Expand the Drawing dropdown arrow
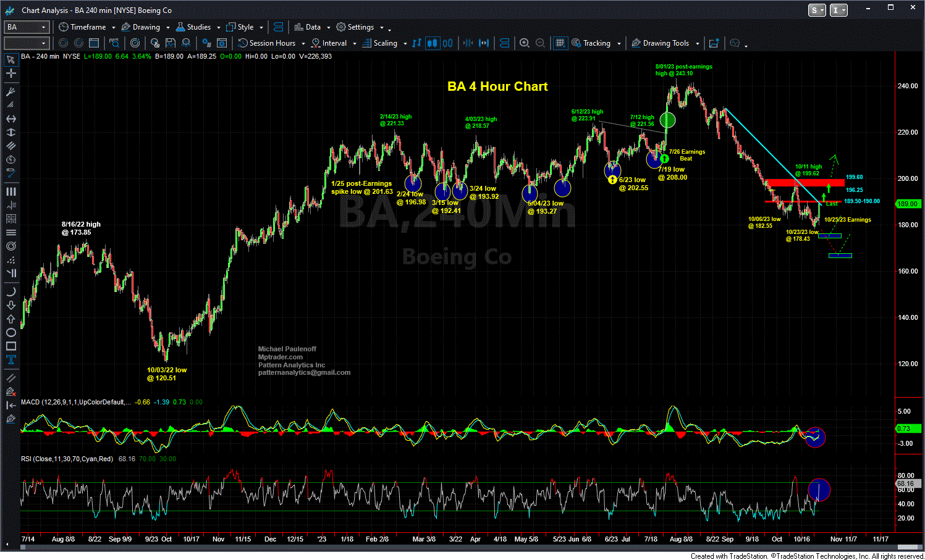This screenshot has width=925, height=560. click(167, 28)
